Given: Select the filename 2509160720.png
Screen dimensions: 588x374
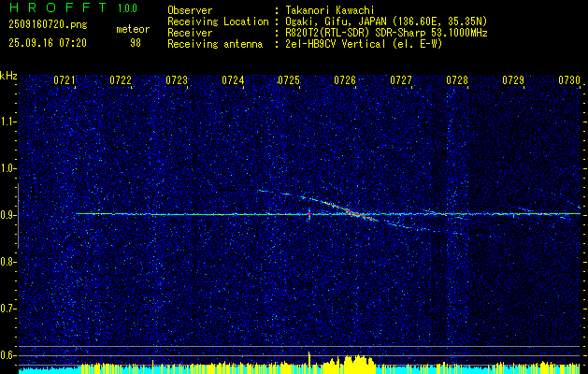Looking at the screenshot, I should (48, 25).
